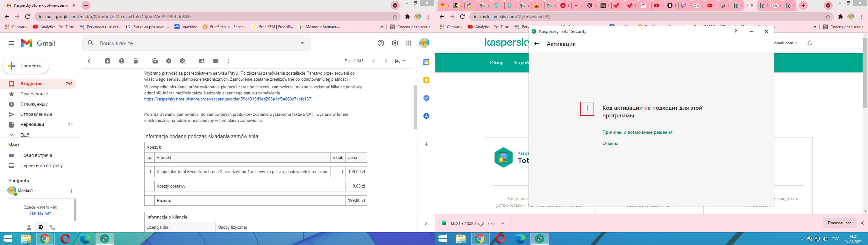
Task: Open File Explorer from the right taskbar
Action: click(x=461, y=239)
